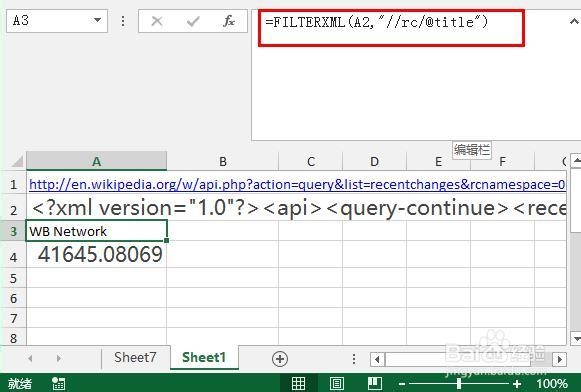
Task: Click the sheet tab bar splitter dots
Action: point(354,359)
